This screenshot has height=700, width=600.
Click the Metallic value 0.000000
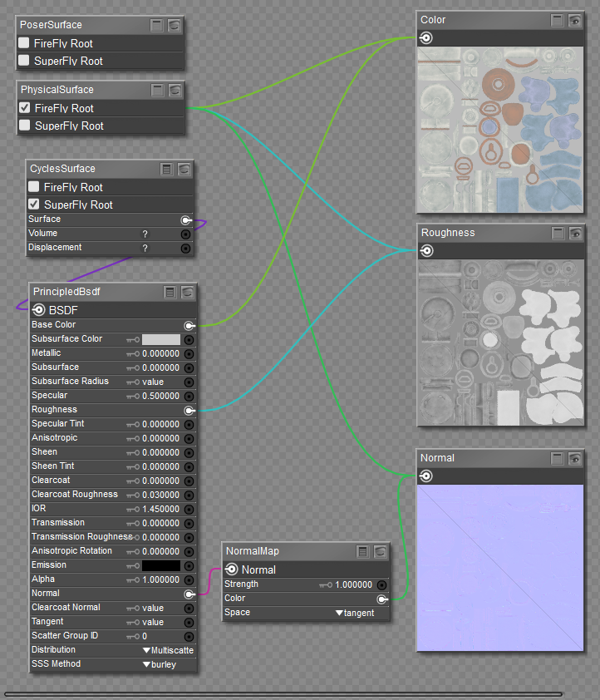(x=160, y=354)
